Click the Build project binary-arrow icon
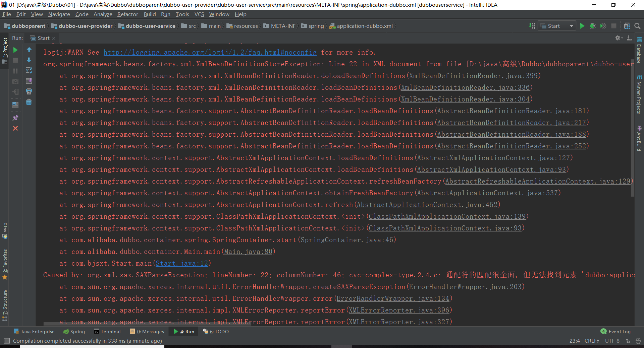 pos(532,26)
